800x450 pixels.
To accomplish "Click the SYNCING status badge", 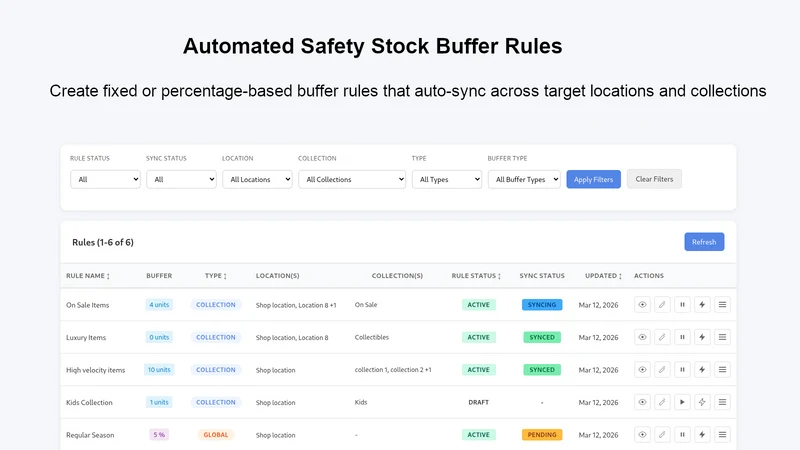I will [x=542, y=305].
